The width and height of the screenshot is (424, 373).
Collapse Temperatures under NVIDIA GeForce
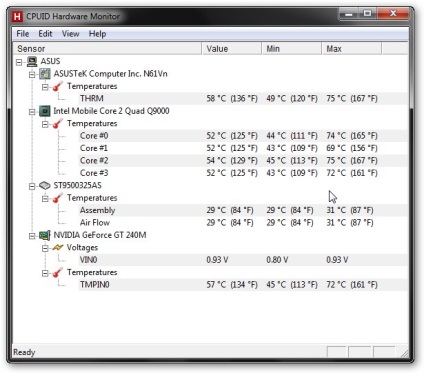click(45, 273)
